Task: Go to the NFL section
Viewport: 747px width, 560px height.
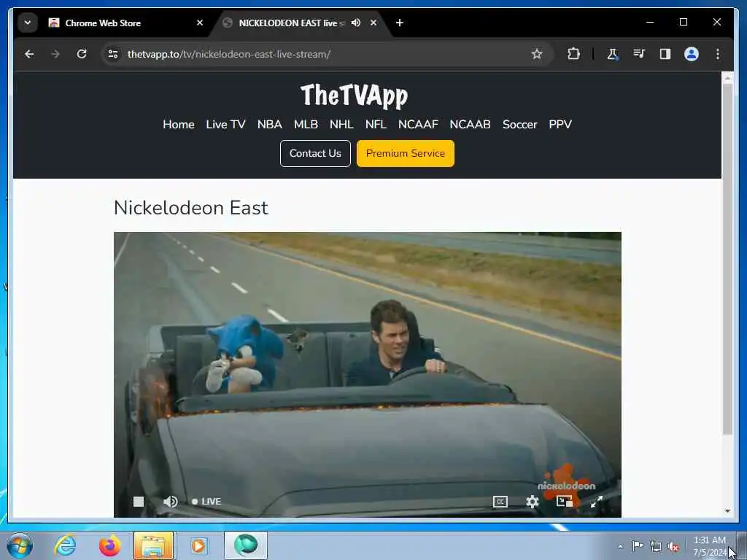Action: point(376,124)
